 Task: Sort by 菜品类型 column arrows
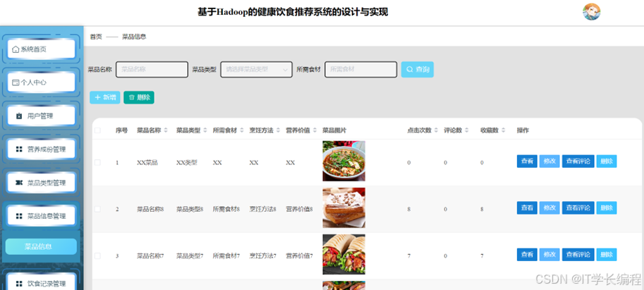click(205, 131)
